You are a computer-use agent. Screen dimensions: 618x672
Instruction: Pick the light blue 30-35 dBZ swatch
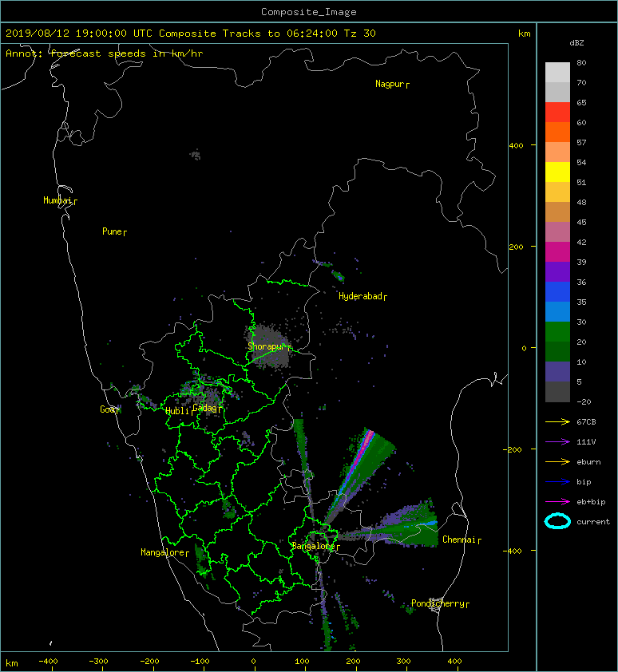coord(557,311)
